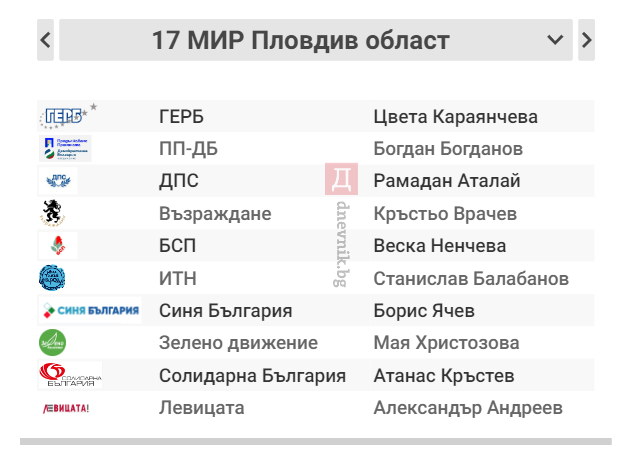The image size is (640, 474).
Task: Click the Солидарна България logo
Action: click(70, 375)
